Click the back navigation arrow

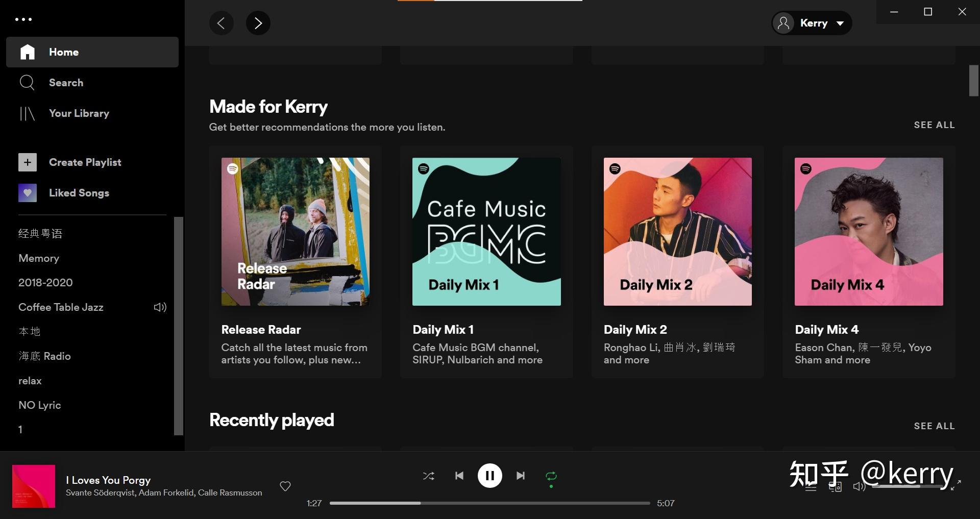point(221,23)
